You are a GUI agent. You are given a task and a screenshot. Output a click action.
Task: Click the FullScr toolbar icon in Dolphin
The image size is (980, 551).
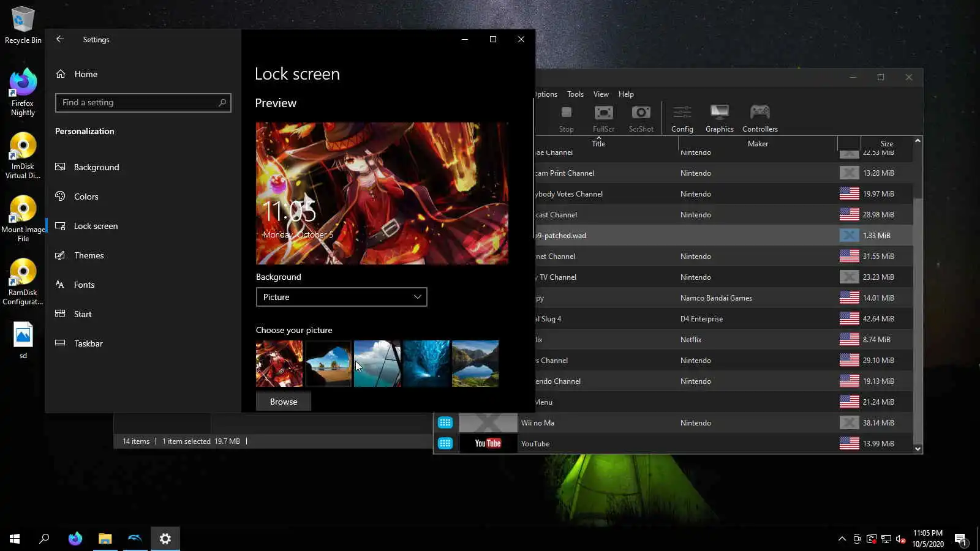[x=603, y=118]
